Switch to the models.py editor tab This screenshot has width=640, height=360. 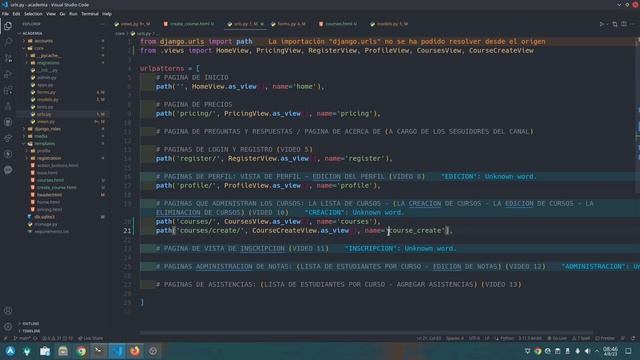click(x=389, y=24)
